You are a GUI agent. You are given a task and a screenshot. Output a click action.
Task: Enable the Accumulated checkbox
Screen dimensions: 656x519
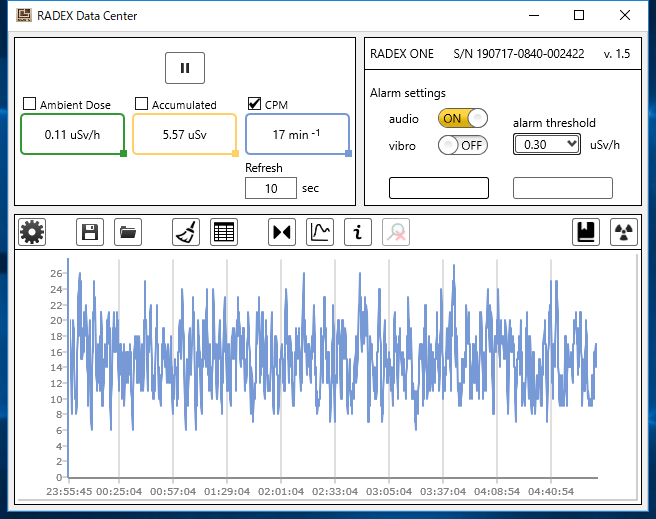coord(141,103)
